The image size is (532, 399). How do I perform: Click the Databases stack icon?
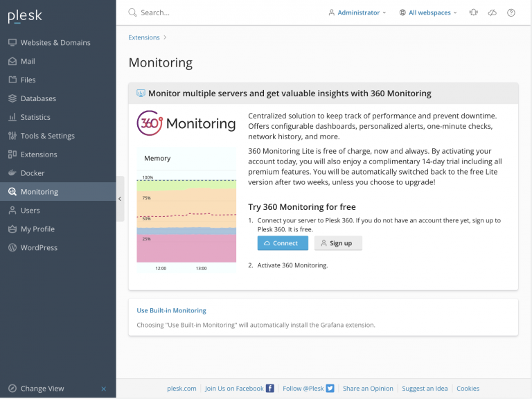point(12,98)
